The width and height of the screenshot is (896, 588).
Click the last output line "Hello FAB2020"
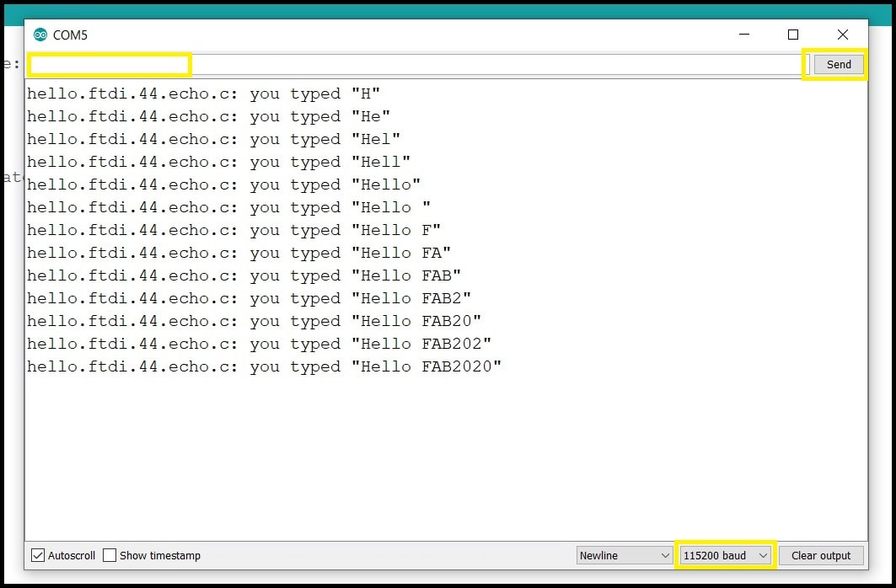coord(265,366)
